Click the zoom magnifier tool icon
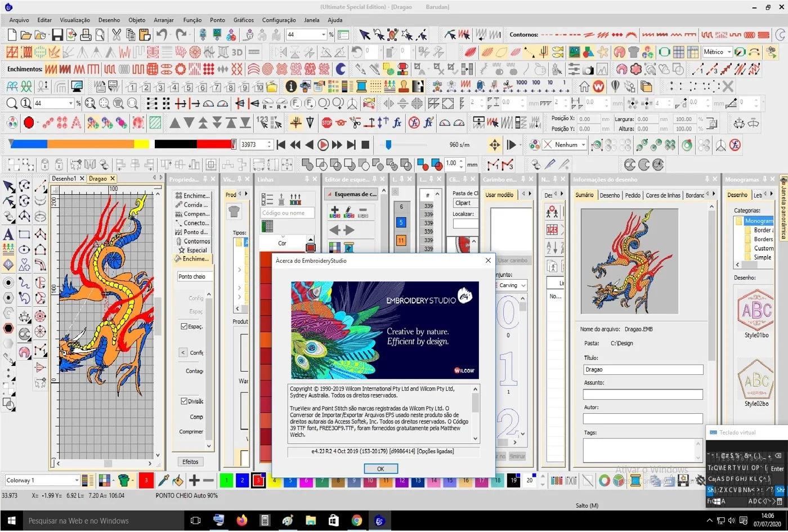 coord(11,103)
